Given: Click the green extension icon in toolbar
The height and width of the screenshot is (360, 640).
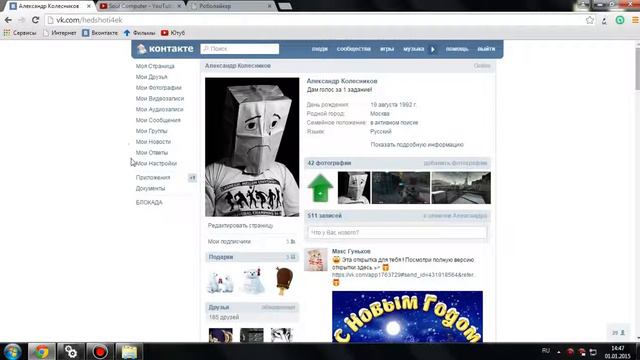Looking at the screenshot, I should [x=620, y=20].
